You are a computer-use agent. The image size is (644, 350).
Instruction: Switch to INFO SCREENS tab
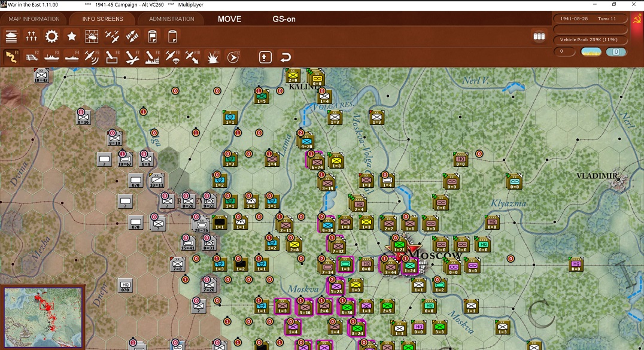point(103,19)
